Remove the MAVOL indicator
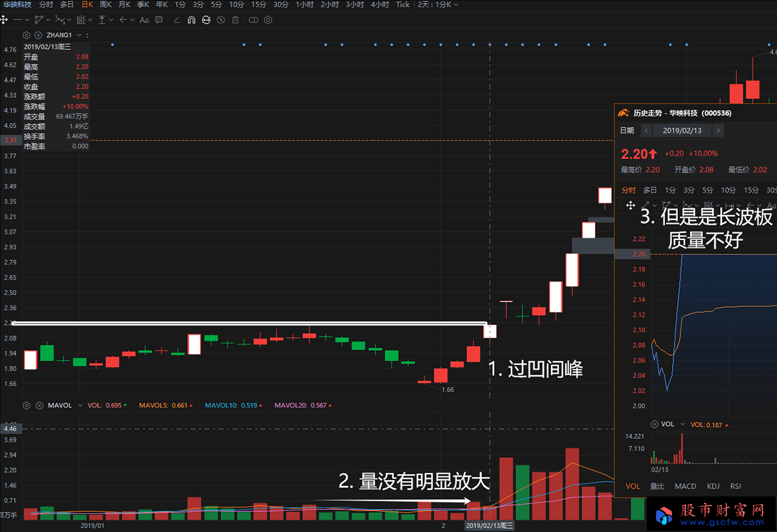The height and width of the screenshot is (532, 777). point(38,405)
